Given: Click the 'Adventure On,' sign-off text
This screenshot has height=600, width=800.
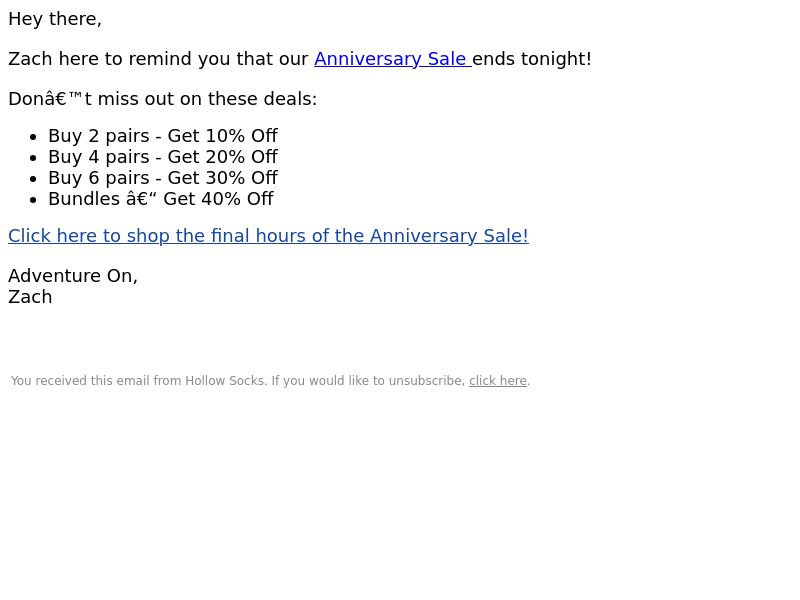Looking at the screenshot, I should point(73,276).
